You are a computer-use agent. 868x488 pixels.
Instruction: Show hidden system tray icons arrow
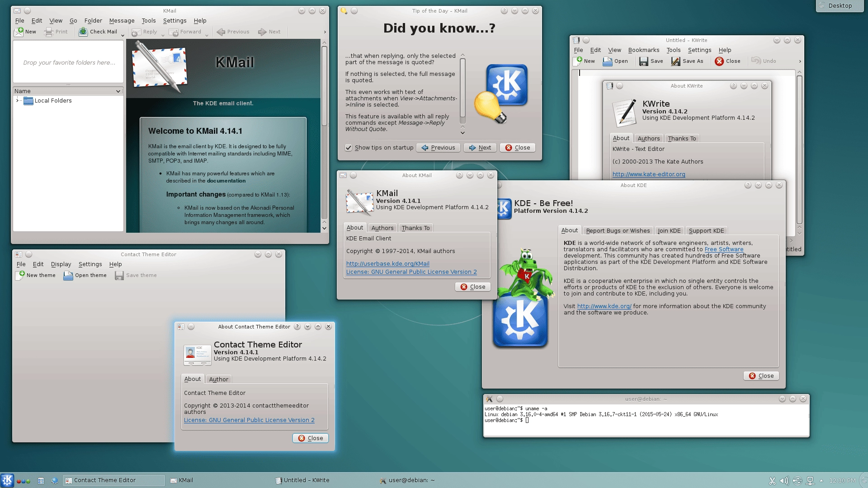pyautogui.click(x=821, y=481)
